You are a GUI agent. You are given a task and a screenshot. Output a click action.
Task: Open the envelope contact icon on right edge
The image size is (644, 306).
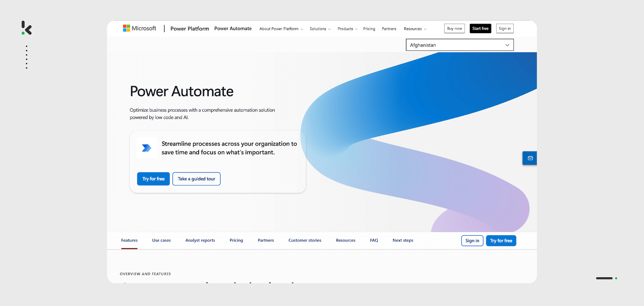(x=530, y=158)
